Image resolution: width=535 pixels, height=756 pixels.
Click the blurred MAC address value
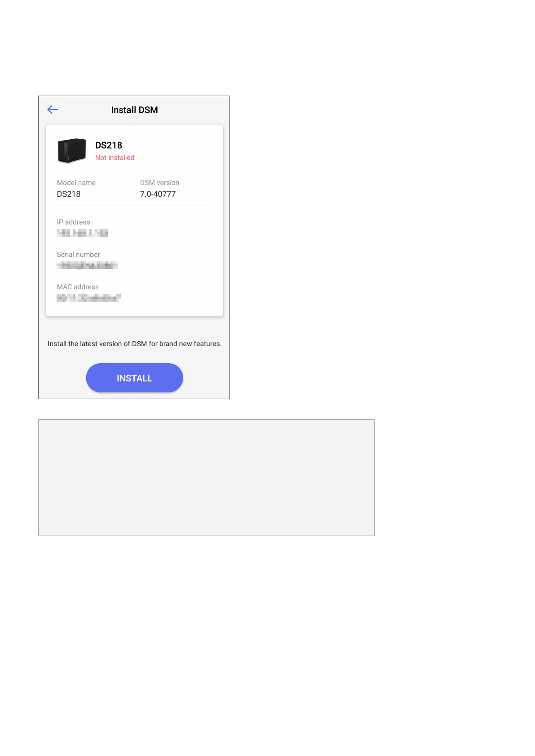coord(88,298)
